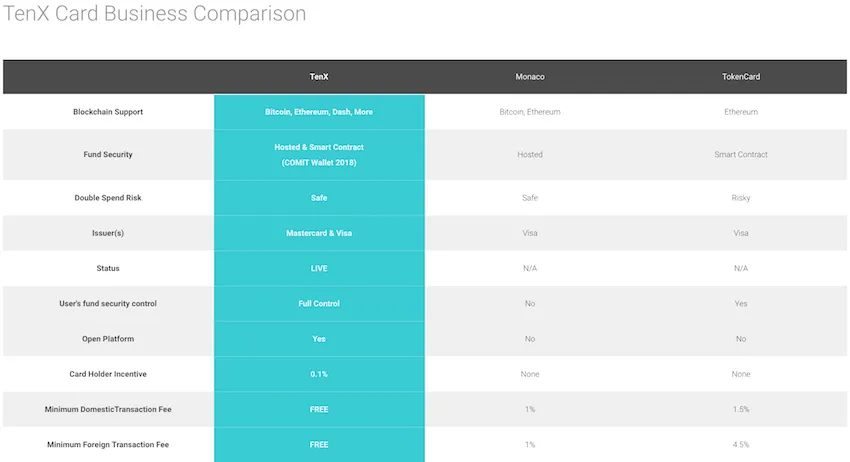Image resolution: width=850 pixels, height=462 pixels.
Task: Click the TenX Card Business Comparison heading
Action: [154, 14]
